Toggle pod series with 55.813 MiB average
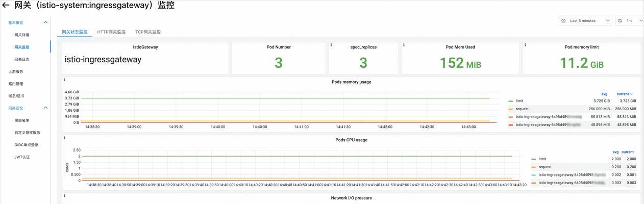The height and width of the screenshot is (204, 644). [x=548, y=117]
